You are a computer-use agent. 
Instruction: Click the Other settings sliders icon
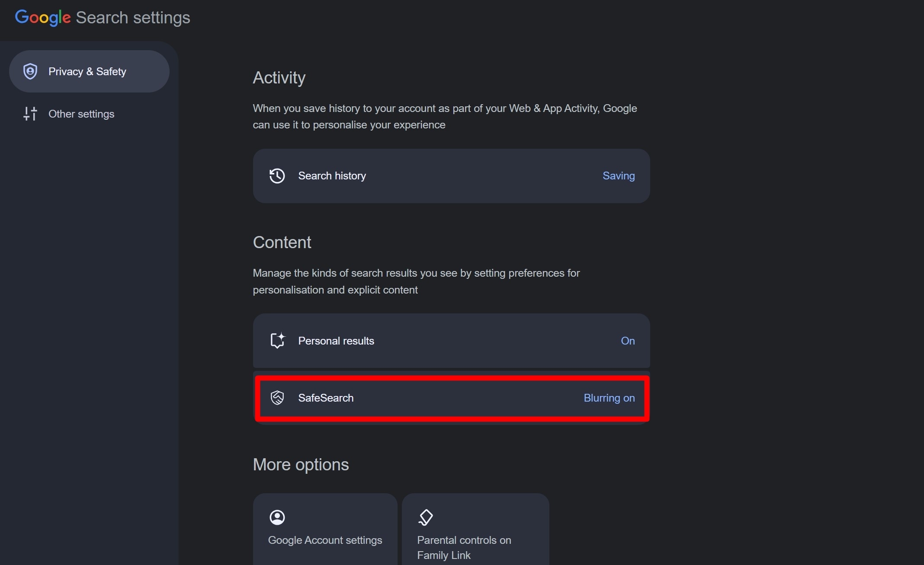30,114
